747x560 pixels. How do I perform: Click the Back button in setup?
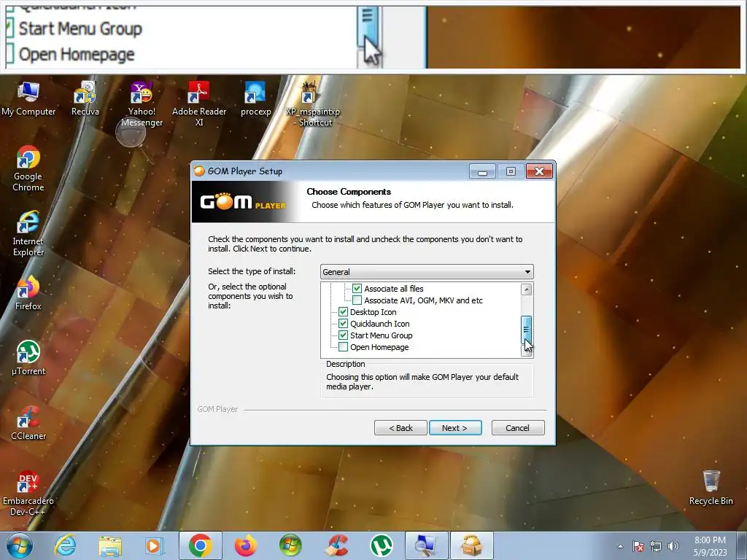pos(400,427)
